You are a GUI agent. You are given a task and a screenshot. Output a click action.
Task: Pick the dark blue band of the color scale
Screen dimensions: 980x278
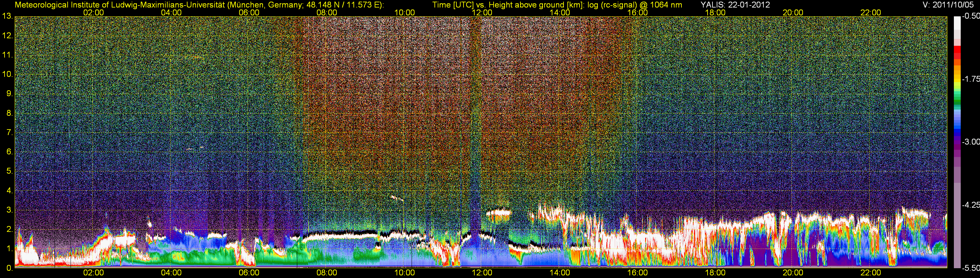point(956,132)
